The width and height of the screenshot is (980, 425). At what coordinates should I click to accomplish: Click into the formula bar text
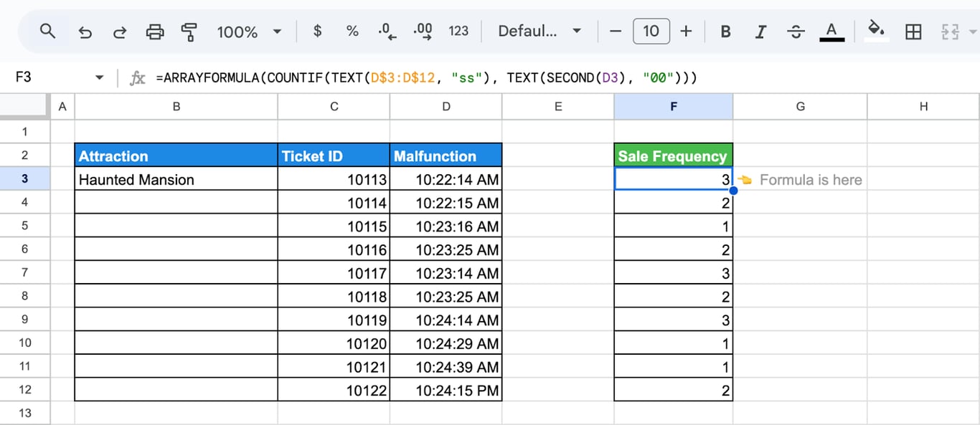pyautogui.click(x=426, y=77)
